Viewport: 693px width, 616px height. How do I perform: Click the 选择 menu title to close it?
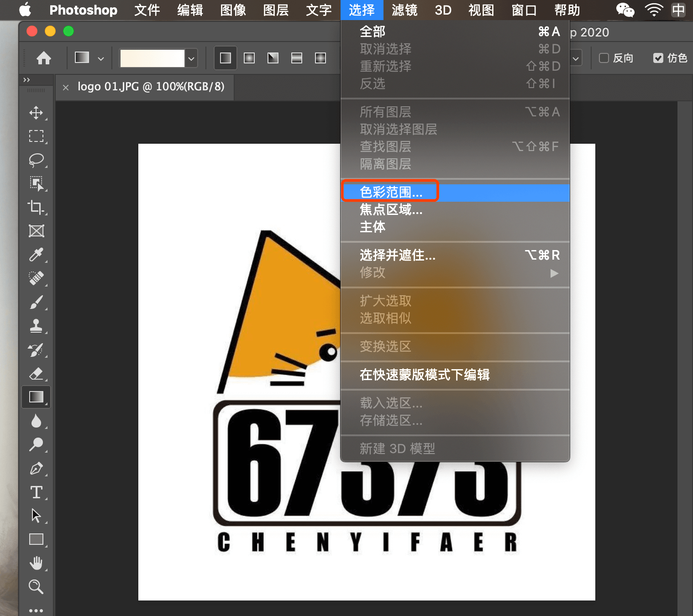(x=362, y=10)
